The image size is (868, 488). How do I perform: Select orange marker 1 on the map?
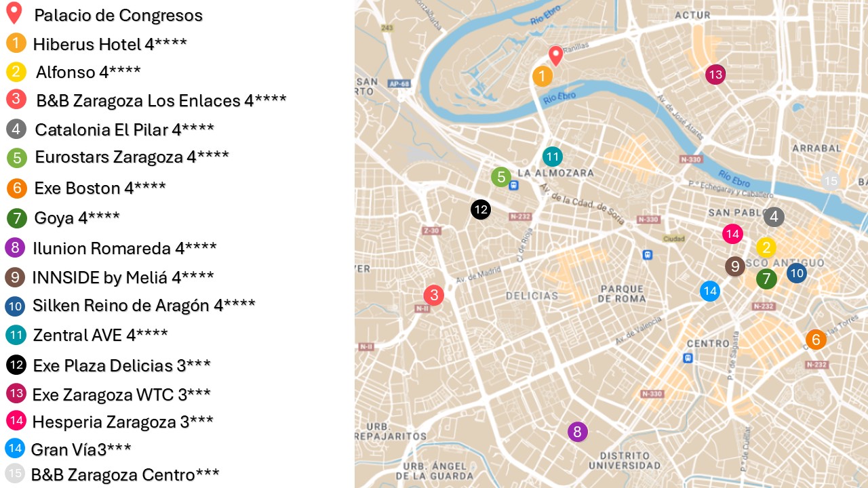(542, 77)
